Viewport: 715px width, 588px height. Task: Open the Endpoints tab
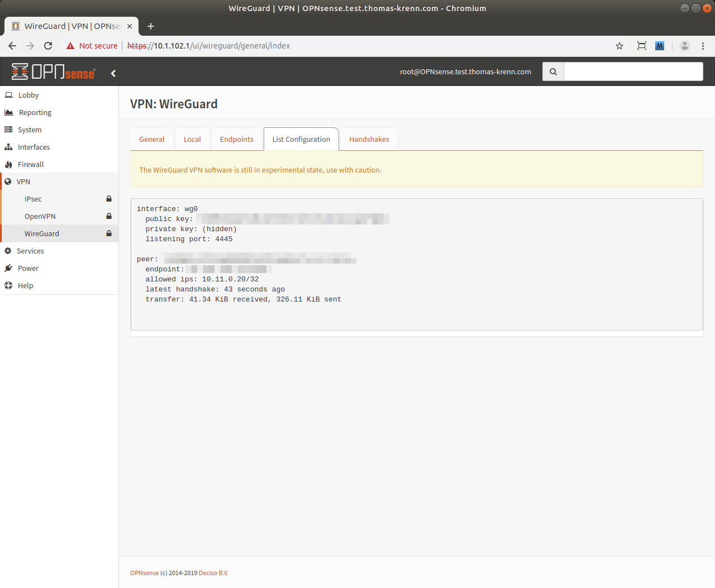pyautogui.click(x=236, y=139)
